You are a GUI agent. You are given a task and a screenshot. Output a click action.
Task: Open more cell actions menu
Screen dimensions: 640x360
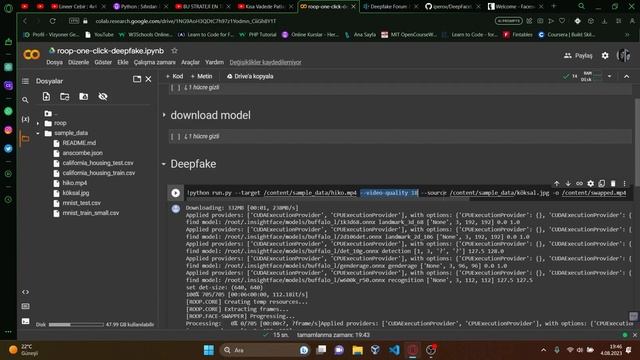pos(624,184)
